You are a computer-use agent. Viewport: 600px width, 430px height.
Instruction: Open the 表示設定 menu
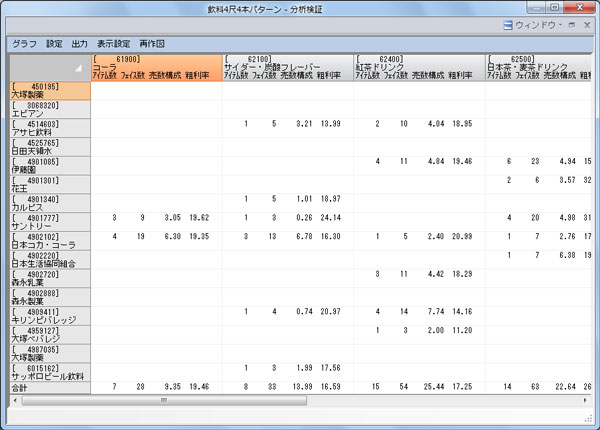[x=113, y=44]
